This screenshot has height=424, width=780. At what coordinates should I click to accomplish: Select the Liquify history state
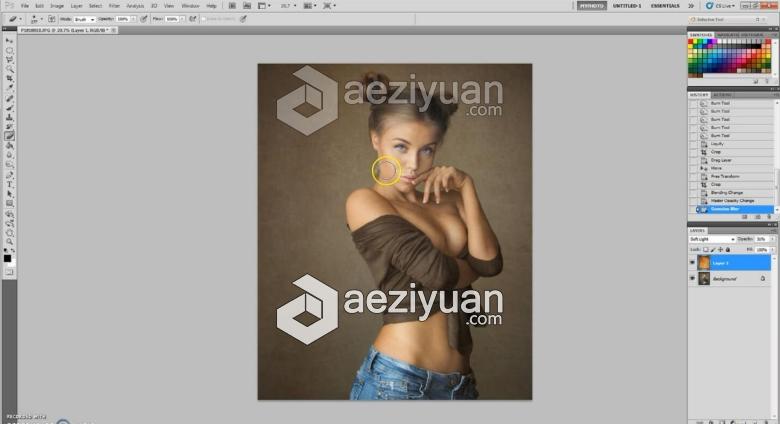tap(717, 144)
